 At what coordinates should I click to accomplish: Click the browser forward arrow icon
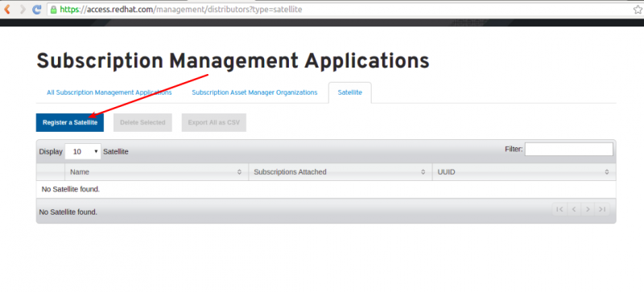(x=23, y=9)
